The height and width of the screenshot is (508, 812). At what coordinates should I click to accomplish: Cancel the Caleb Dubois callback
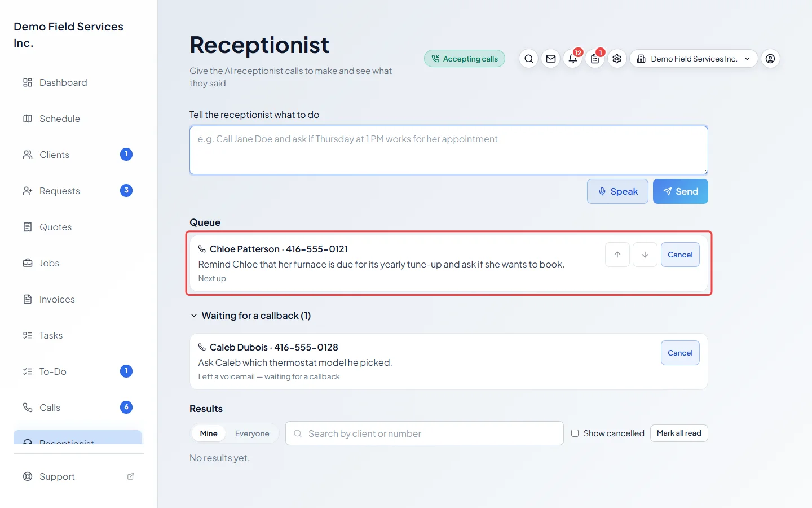(x=680, y=353)
